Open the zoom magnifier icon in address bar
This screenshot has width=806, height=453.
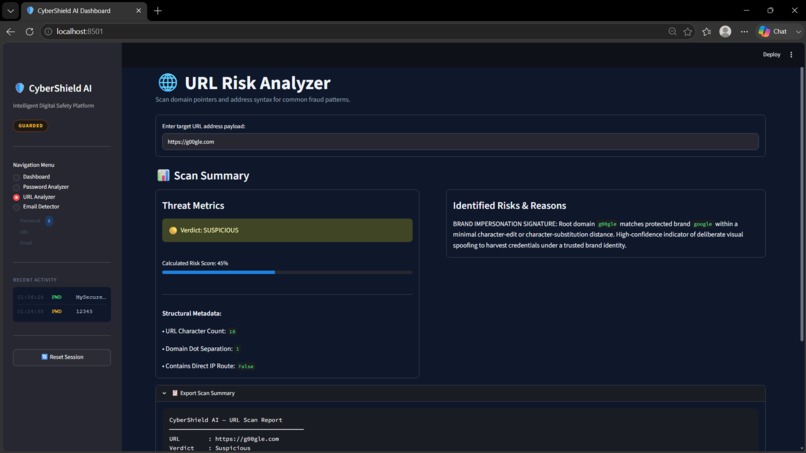coord(672,31)
